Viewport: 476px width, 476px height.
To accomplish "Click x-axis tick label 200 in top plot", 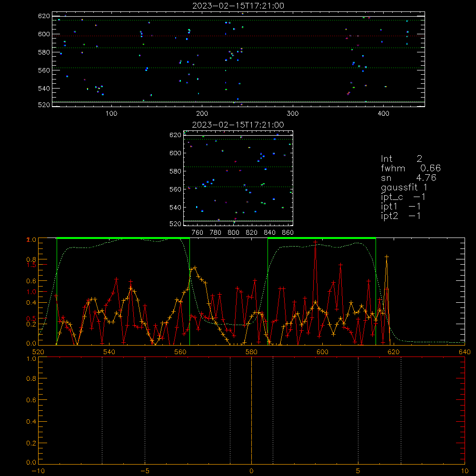I will coord(202,114).
